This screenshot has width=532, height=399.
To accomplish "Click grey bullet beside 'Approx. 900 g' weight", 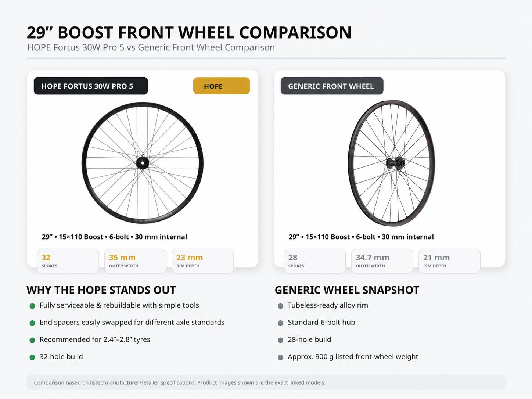I will click(x=281, y=357).
